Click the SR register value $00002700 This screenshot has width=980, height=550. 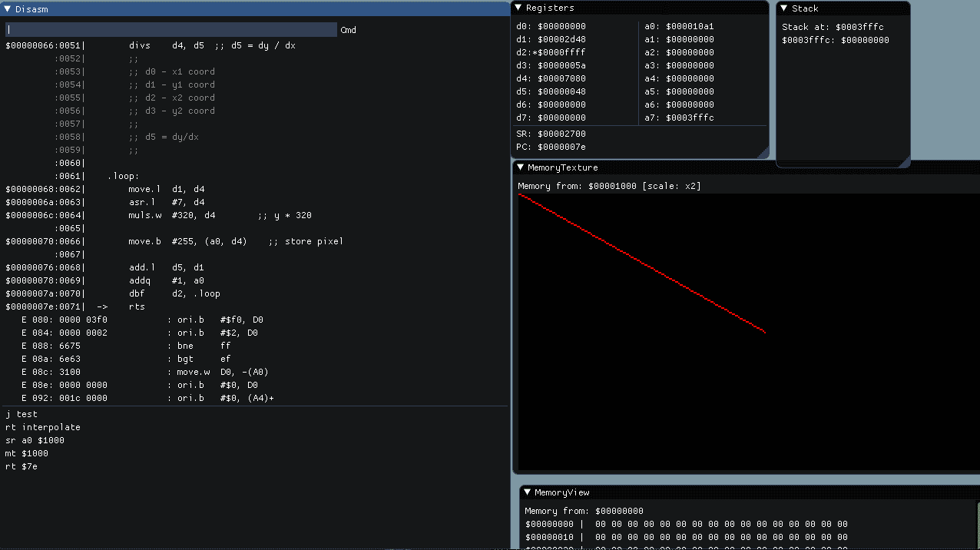click(x=562, y=134)
